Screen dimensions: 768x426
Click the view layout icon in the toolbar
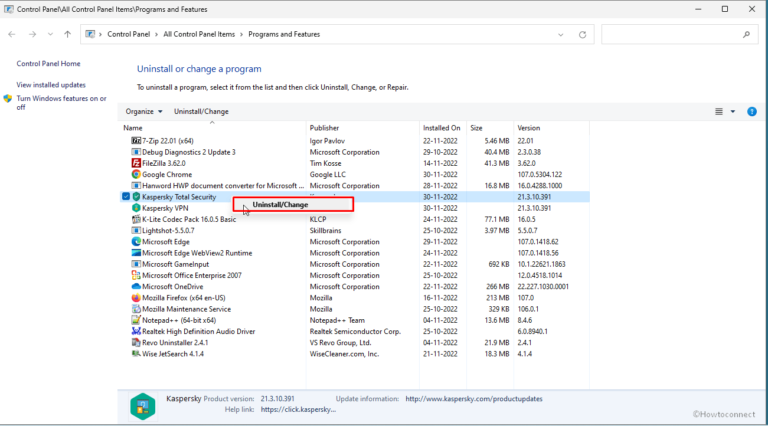719,112
